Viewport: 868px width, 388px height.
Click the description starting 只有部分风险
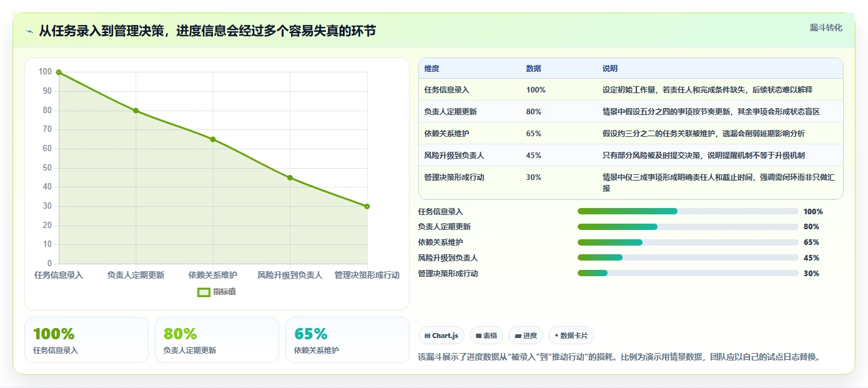click(x=703, y=156)
